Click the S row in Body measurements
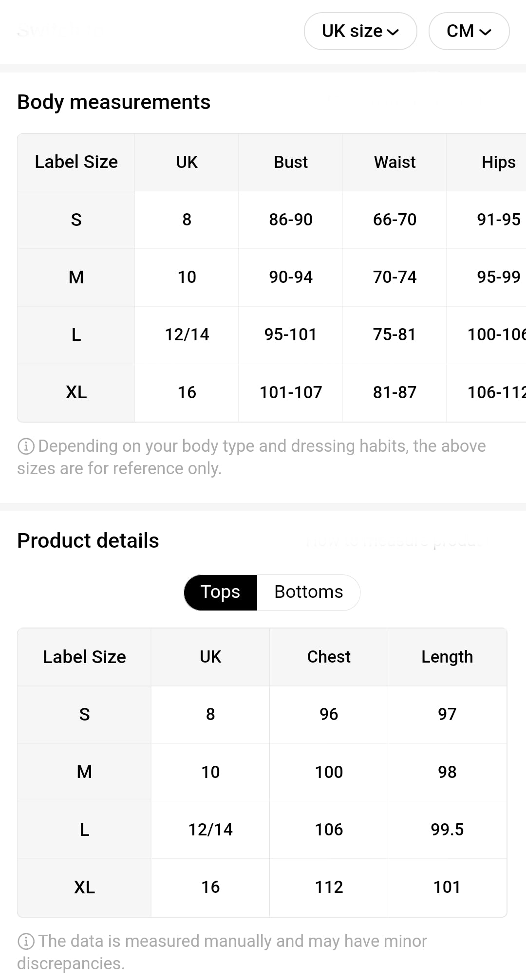The width and height of the screenshot is (526, 980). (272, 220)
